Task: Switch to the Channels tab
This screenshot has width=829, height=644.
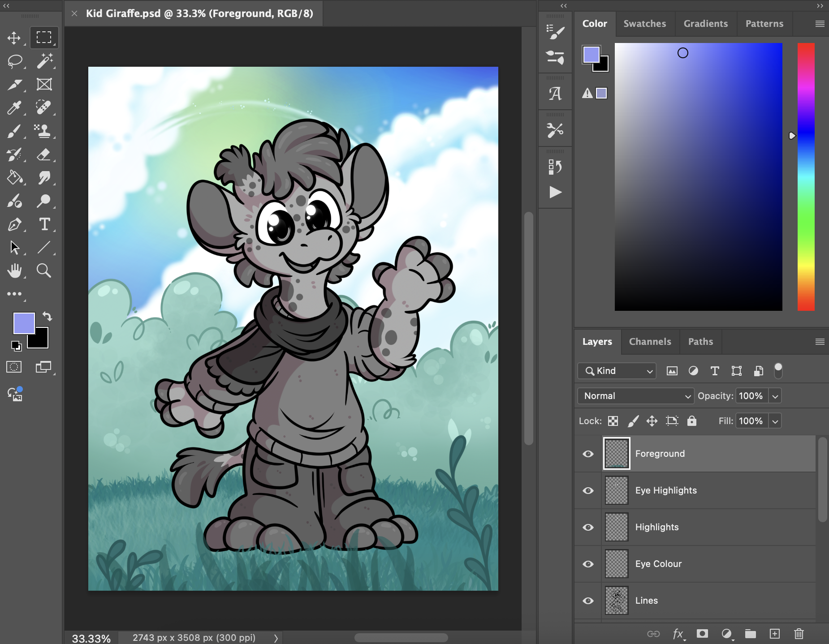Action: 650,342
